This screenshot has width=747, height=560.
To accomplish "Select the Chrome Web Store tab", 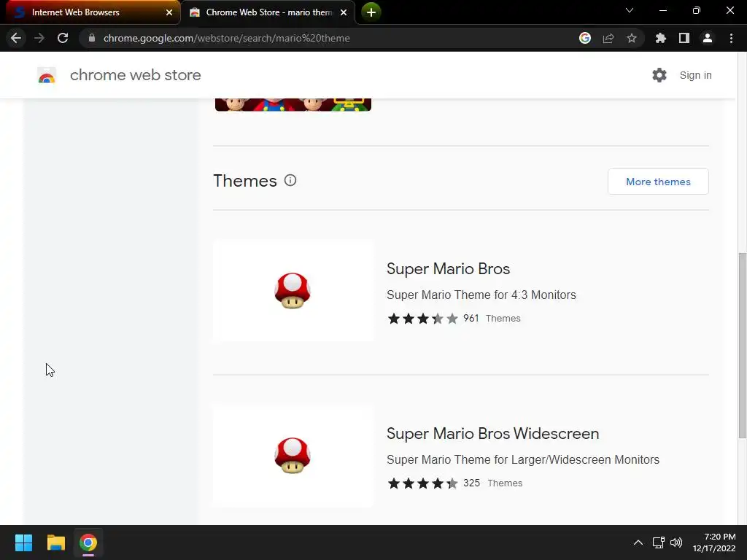I will [268, 12].
